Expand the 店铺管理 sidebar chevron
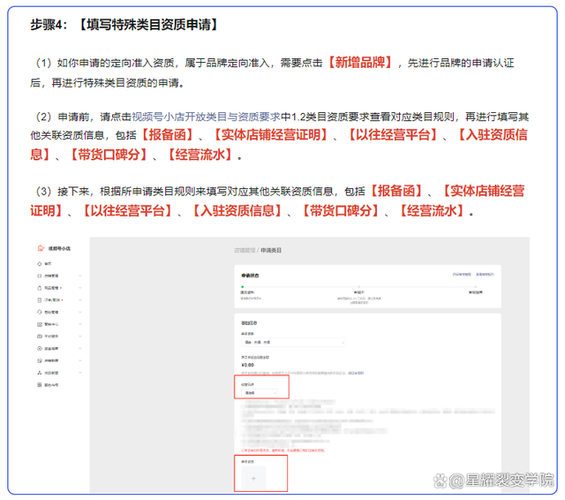 pyautogui.click(x=80, y=276)
